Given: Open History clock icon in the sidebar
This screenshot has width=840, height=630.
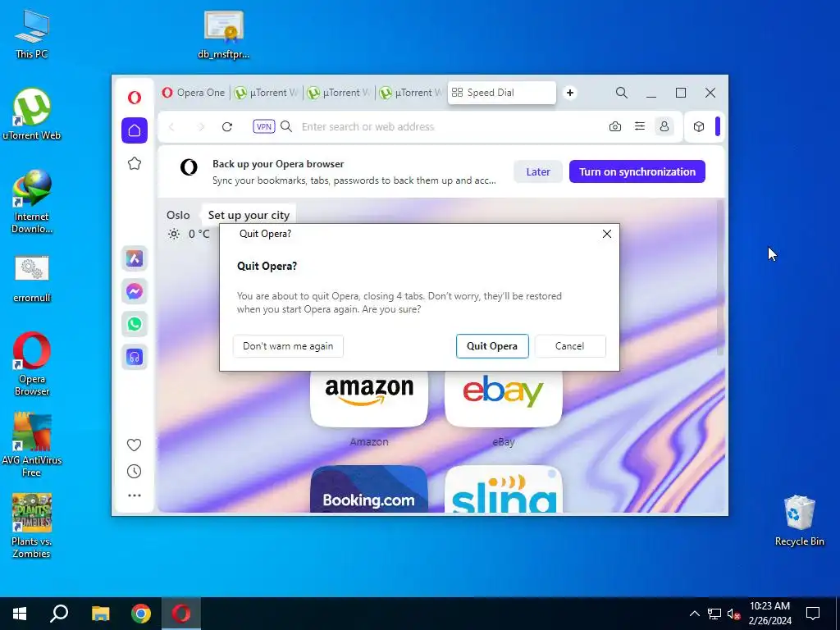Looking at the screenshot, I should coord(135,471).
